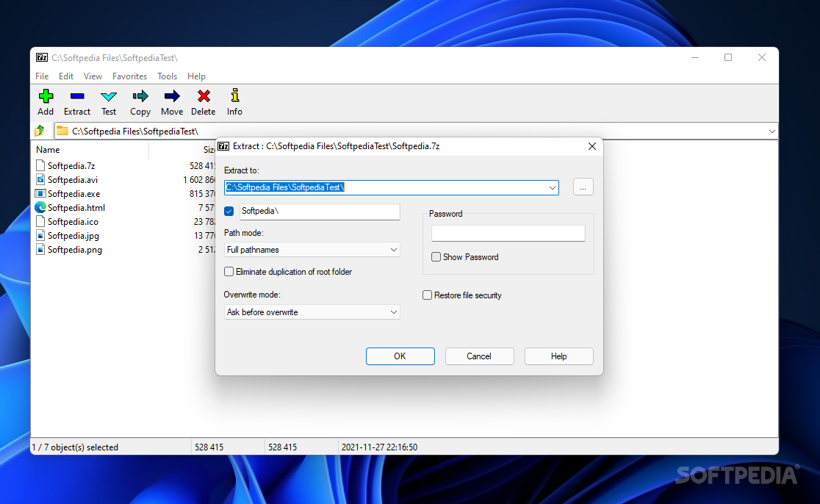Uncheck the Softpedia\ subfolder checkbox
This screenshot has height=504, width=820.
(229, 211)
